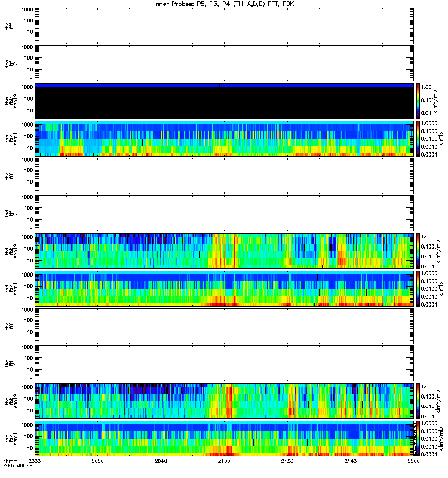448x478 pixels.
Task: Click inside the empty tha fff 1 panel
Action: point(224,26)
